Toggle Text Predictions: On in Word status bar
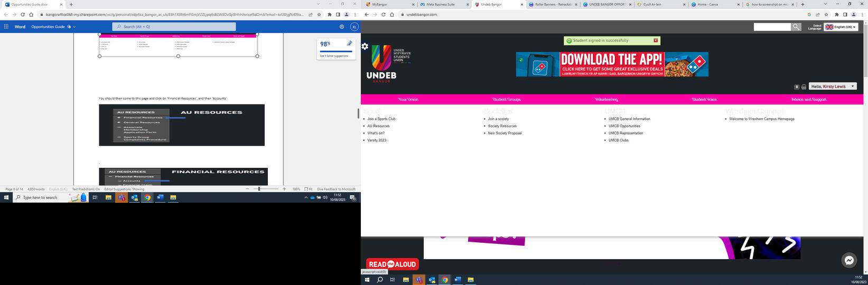This screenshot has width=868, height=285. tap(86, 189)
